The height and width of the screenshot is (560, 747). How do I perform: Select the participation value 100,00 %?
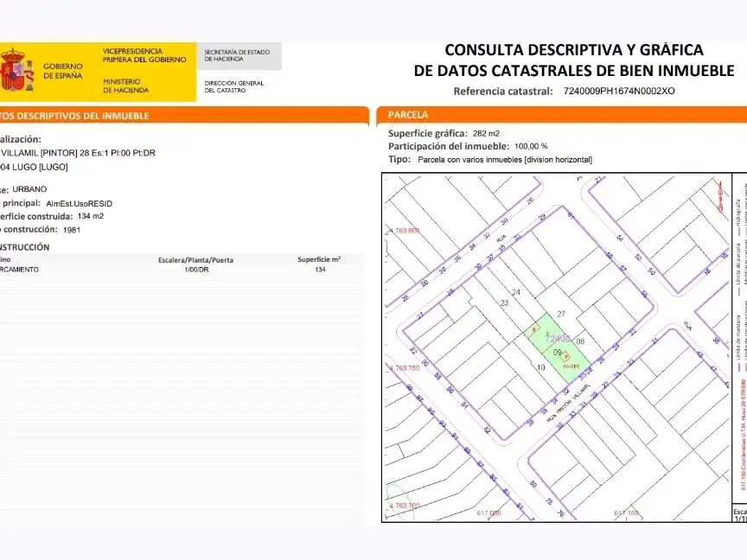[x=531, y=147]
